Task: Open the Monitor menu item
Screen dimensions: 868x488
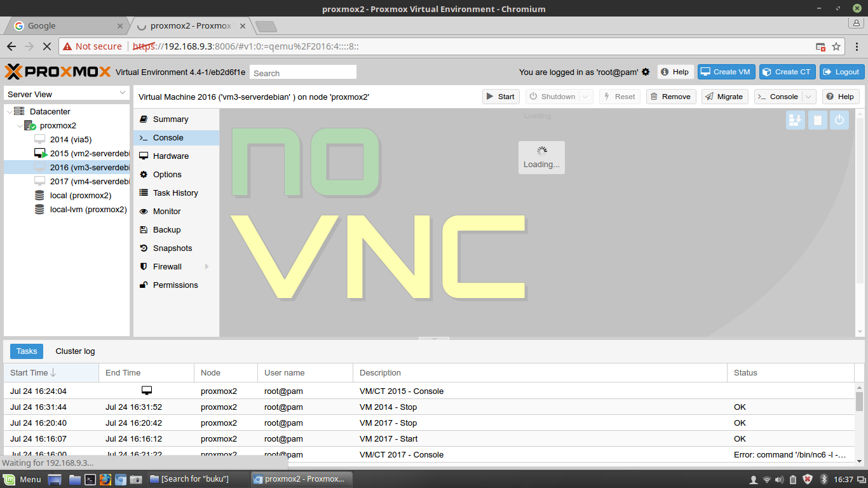Action: tap(176, 212)
